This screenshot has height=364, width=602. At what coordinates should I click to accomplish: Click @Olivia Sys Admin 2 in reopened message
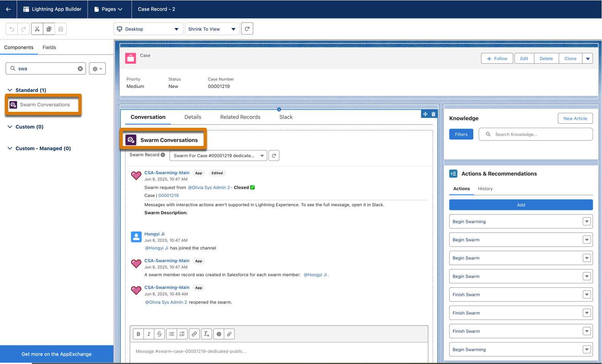(166, 302)
